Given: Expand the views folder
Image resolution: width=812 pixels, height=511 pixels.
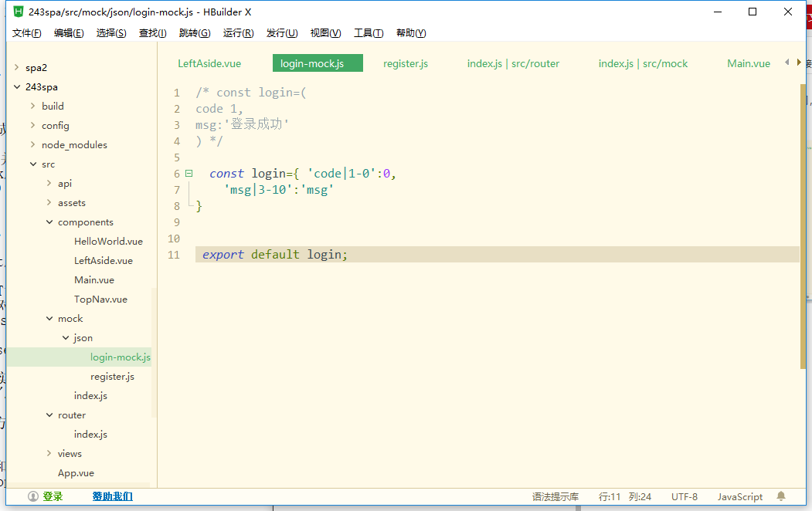Looking at the screenshot, I should coord(49,454).
